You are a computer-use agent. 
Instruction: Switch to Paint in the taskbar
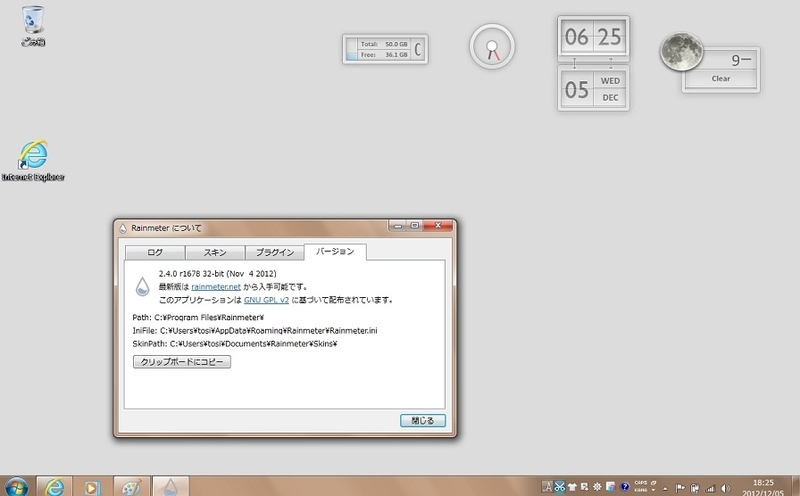click(132, 486)
